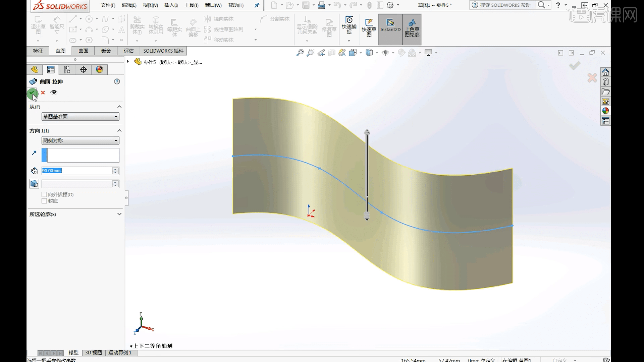Open the 插入 Insert menu
Image resolution: width=644 pixels, height=362 pixels.
171,5
